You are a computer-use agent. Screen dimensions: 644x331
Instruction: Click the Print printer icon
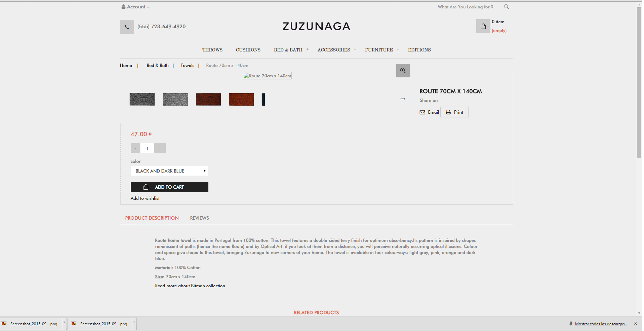point(448,112)
